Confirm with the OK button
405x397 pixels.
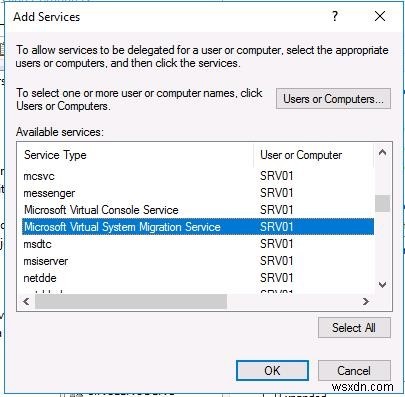click(x=272, y=370)
